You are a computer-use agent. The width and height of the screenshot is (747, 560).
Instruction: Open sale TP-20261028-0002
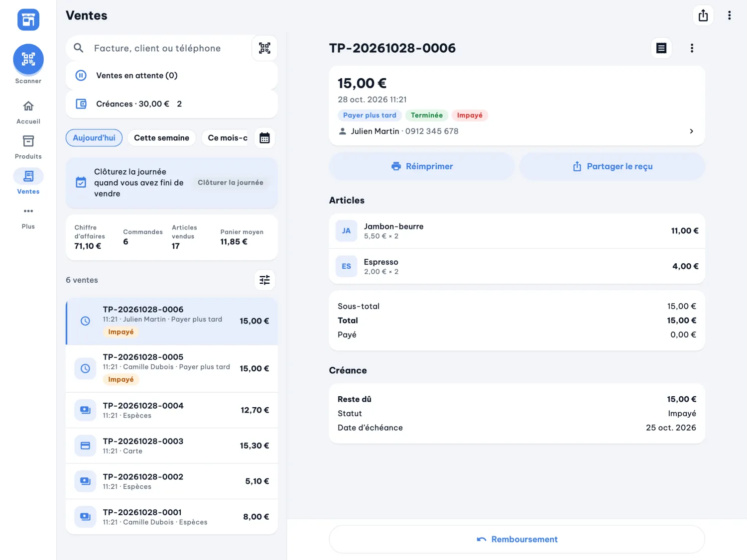[171, 481]
